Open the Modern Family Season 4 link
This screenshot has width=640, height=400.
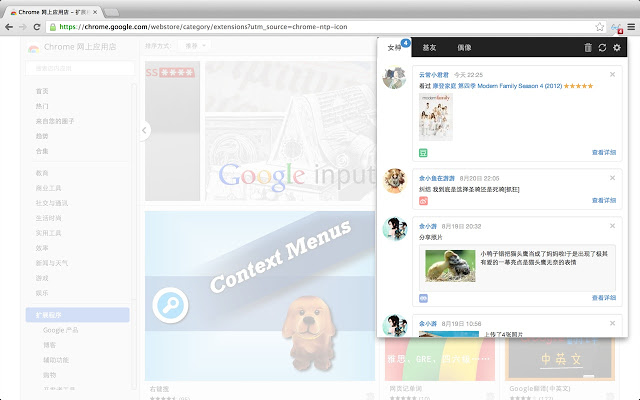point(497,86)
